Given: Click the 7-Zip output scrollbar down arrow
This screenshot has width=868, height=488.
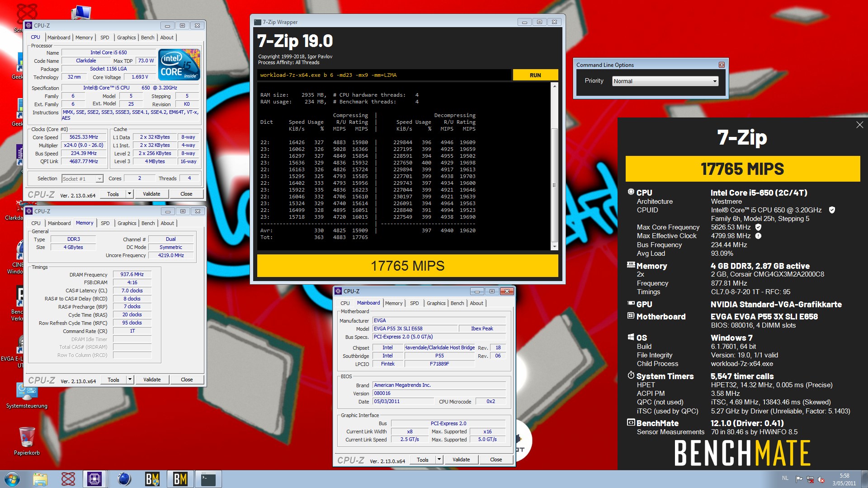Looking at the screenshot, I should click(554, 247).
